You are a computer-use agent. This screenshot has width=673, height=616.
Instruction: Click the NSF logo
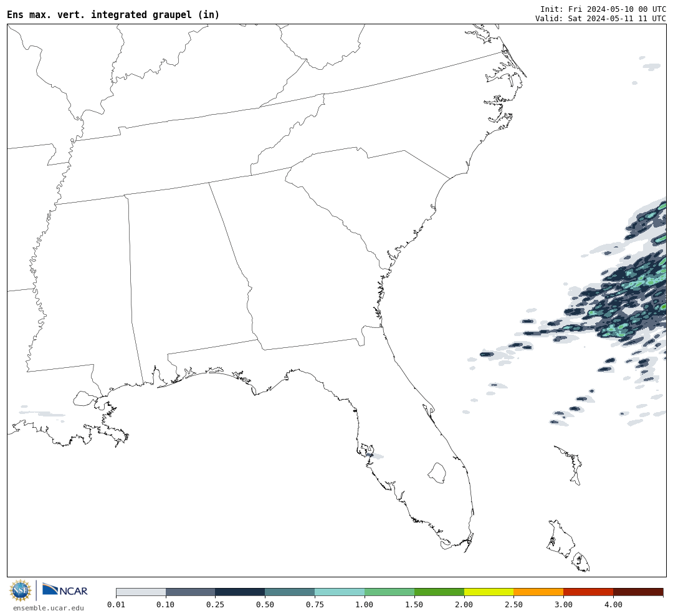(x=21, y=590)
